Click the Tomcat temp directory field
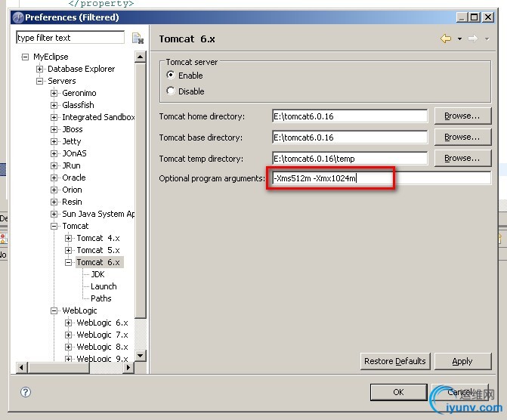 pyautogui.click(x=350, y=159)
